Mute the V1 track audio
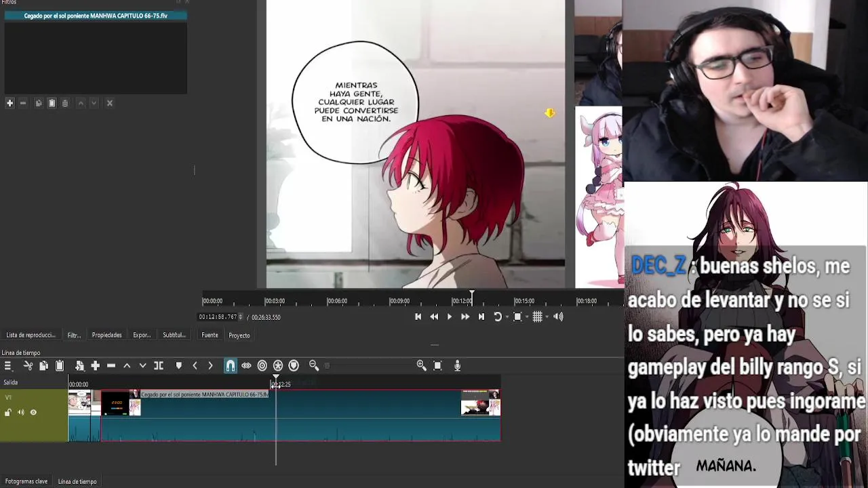The height and width of the screenshot is (488, 868). (20, 412)
